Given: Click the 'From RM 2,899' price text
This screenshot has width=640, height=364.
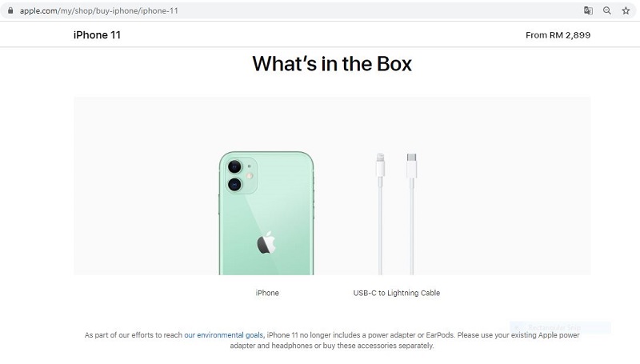Looking at the screenshot, I should click(x=558, y=35).
